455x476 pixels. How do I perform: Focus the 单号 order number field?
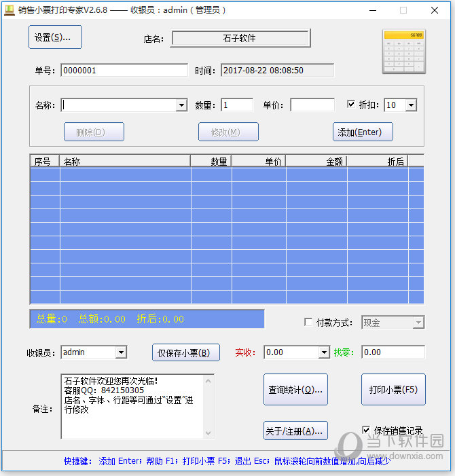pyautogui.click(x=124, y=71)
